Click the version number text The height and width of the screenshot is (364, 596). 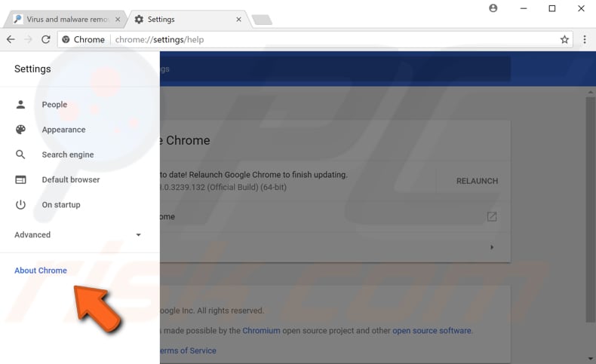coord(223,187)
